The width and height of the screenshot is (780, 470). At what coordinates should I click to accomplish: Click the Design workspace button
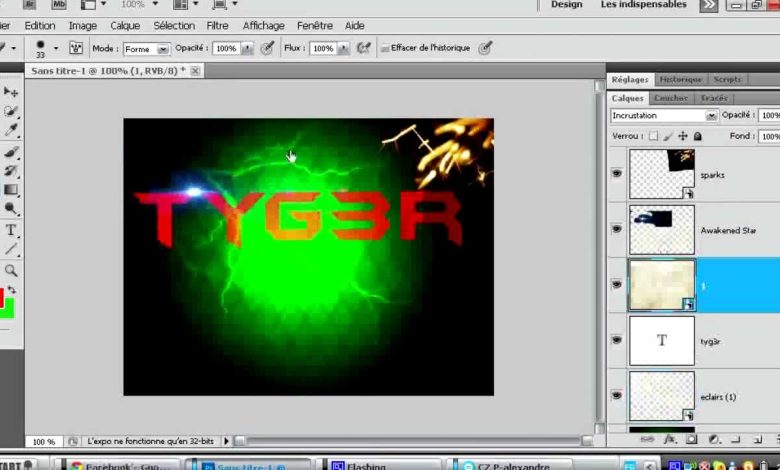click(x=566, y=5)
